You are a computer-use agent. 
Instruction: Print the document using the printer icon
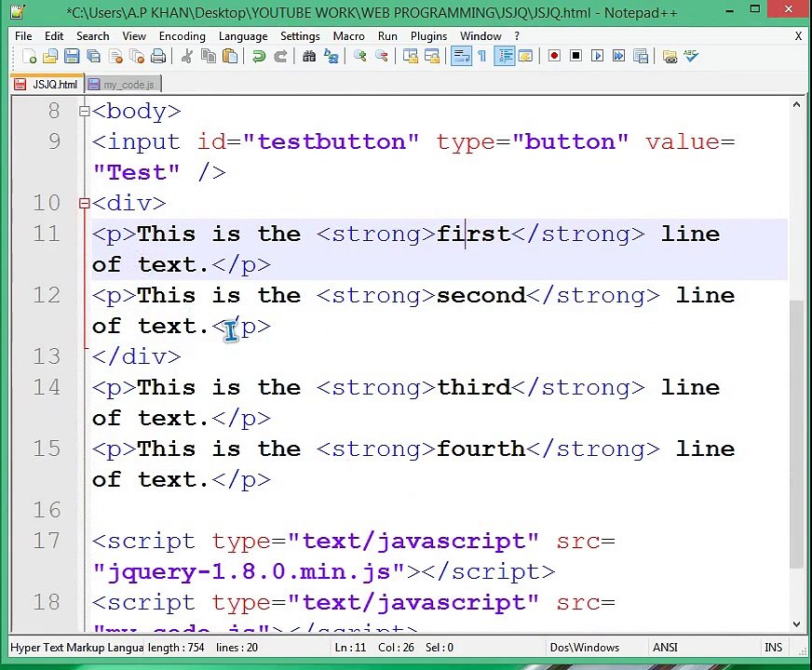[x=158, y=56]
